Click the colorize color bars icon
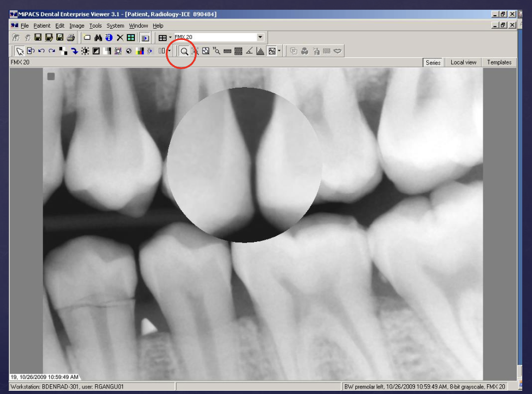This screenshot has width=532, height=394. 139,51
